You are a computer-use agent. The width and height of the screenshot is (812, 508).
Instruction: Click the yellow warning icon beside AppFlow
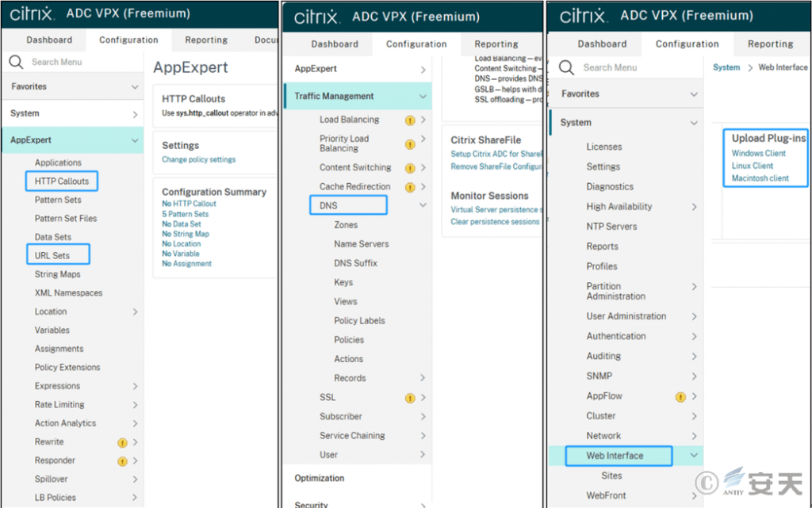680,397
